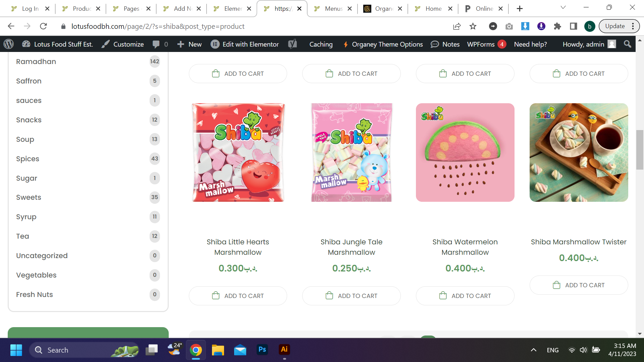
Task: Switch to the Organey tab
Action: click(x=382, y=8)
